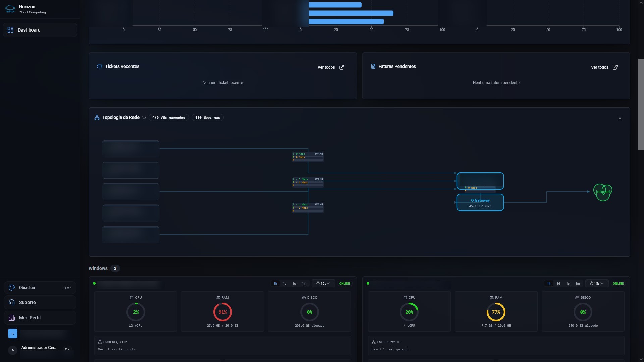Image resolution: width=644 pixels, height=362 pixels.
Task: Click text 23.6 GB / 26.0 GB
Action: pos(223,326)
